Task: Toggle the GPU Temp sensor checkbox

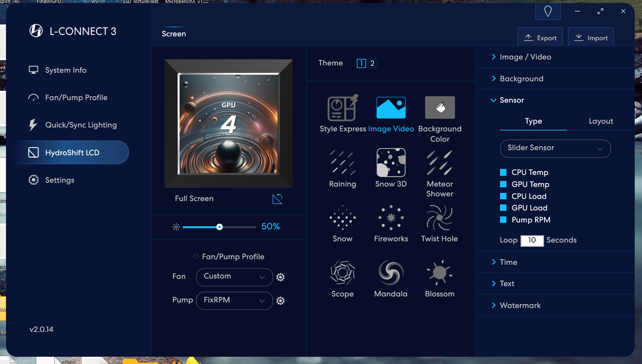Action: click(x=503, y=184)
